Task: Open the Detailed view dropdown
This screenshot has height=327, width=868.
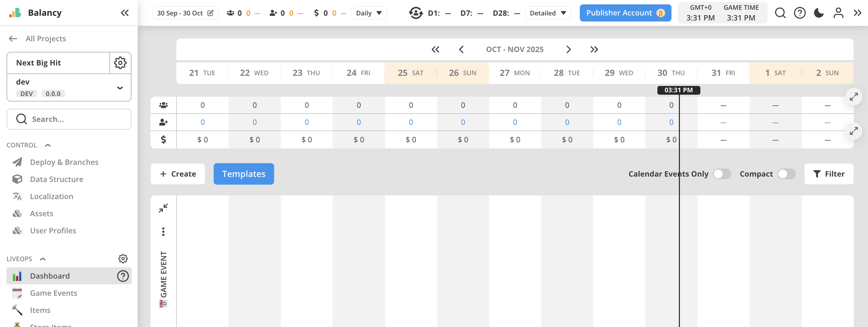Action: (548, 13)
